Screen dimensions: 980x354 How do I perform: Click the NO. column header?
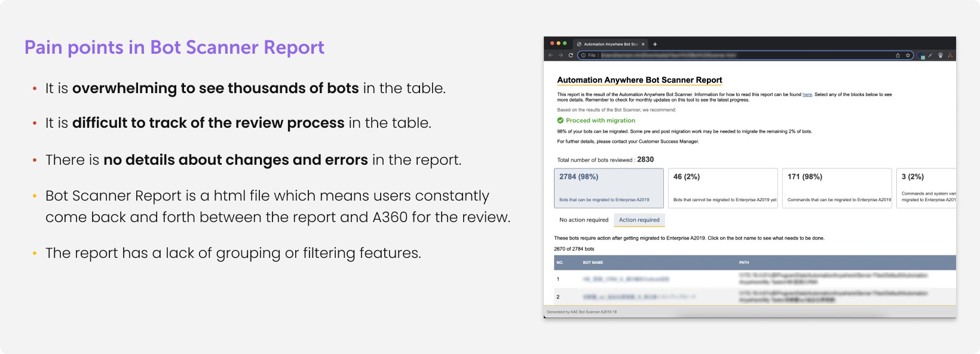(560, 263)
